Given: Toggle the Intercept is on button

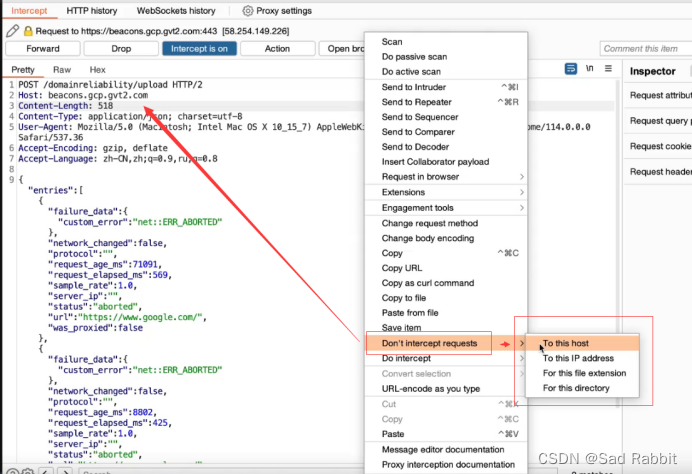Looking at the screenshot, I should pos(199,49).
